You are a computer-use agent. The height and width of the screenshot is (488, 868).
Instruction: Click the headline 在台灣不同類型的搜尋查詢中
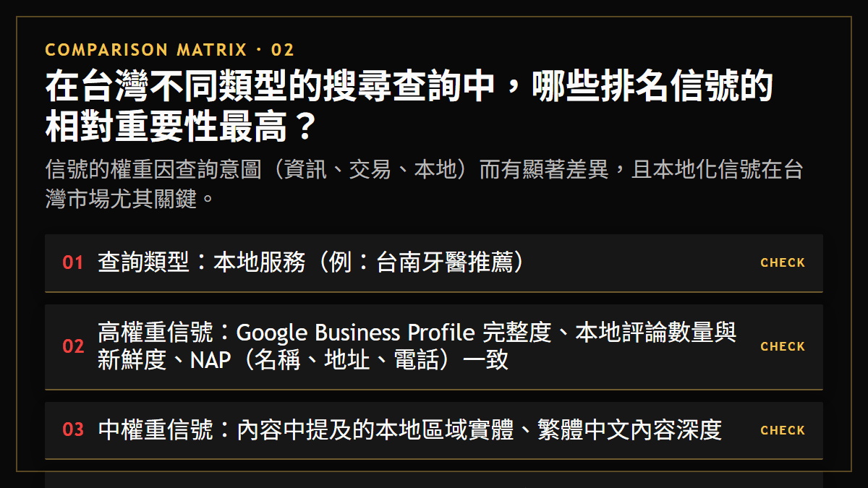pyautogui.click(x=409, y=107)
